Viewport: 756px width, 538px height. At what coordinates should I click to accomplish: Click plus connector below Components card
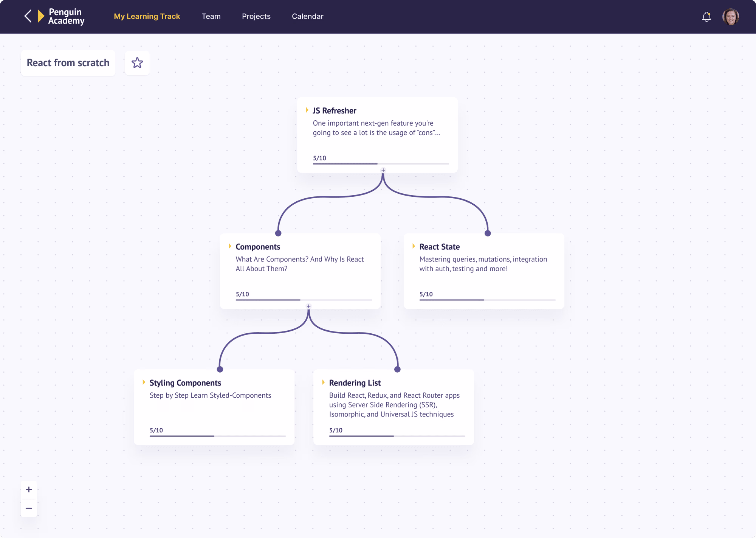tap(308, 306)
